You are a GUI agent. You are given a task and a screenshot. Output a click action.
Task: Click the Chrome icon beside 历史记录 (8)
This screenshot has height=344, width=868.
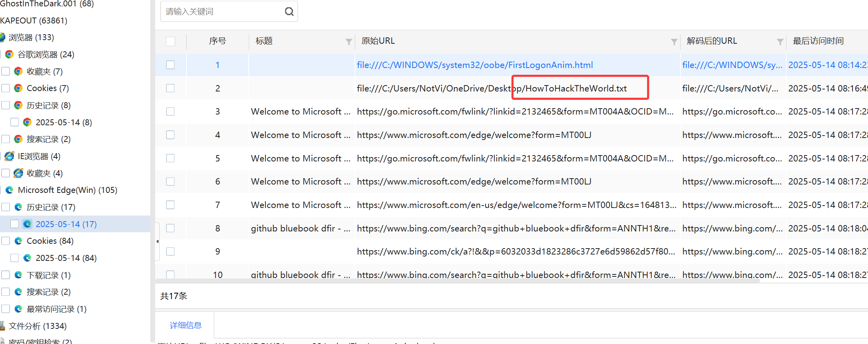click(x=18, y=105)
